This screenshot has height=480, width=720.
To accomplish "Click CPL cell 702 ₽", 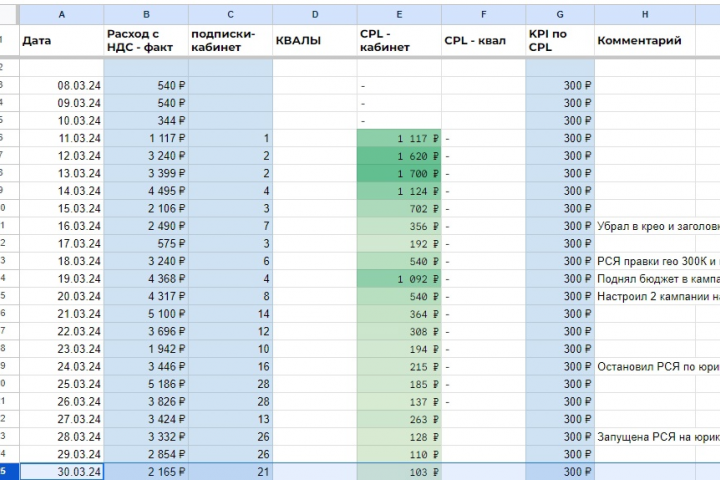I will [399, 208].
